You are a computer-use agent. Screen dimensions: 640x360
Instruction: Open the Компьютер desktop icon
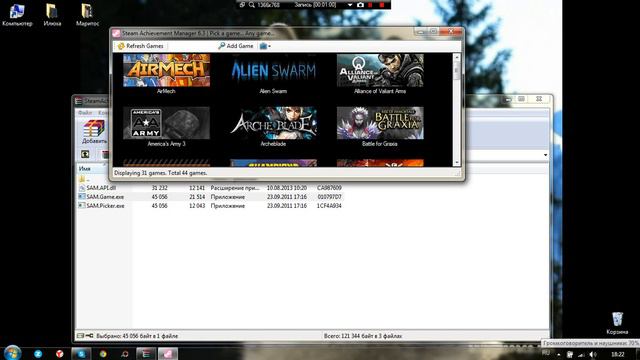pyautogui.click(x=17, y=15)
